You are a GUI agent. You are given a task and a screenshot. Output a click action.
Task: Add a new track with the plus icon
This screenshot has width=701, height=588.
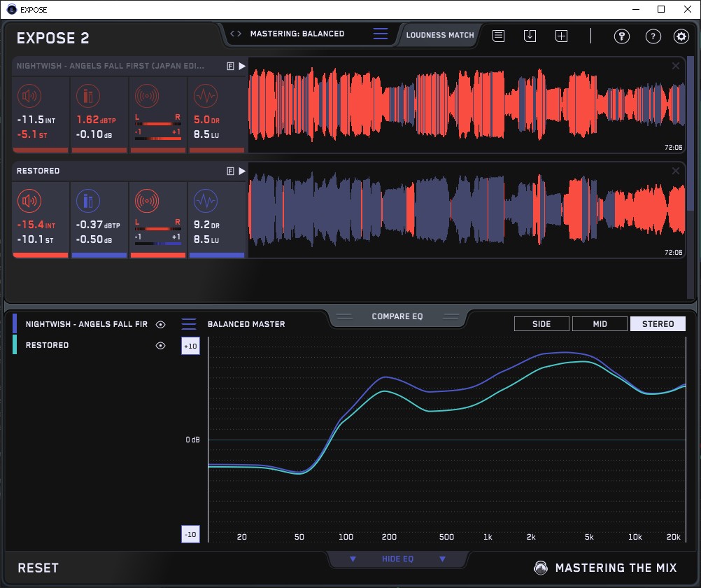point(561,36)
